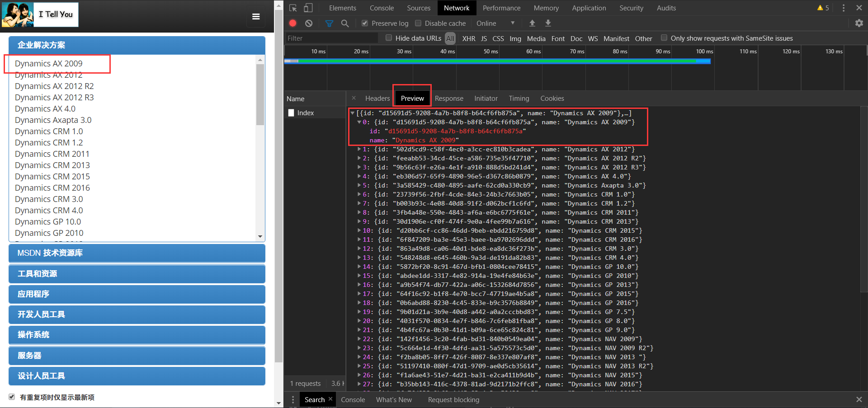Close the Search drawer tab
Screen dimensions: 868x408
[x=330, y=399]
